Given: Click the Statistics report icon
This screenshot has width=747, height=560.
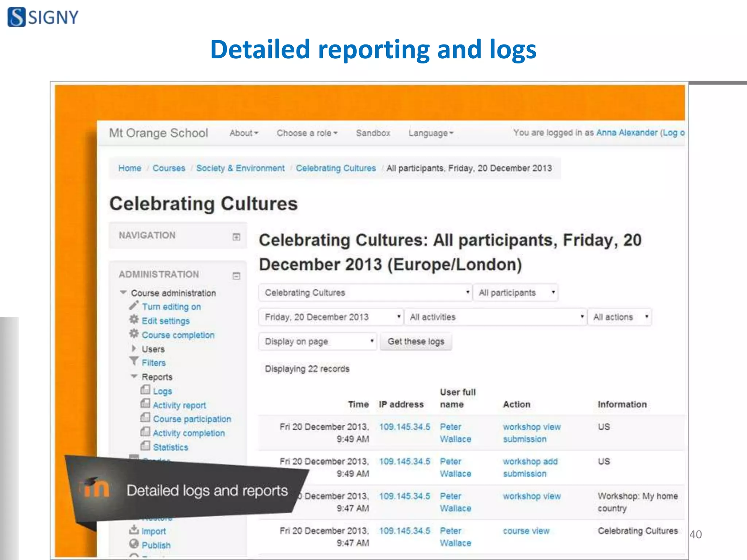Looking at the screenshot, I should (x=145, y=446).
